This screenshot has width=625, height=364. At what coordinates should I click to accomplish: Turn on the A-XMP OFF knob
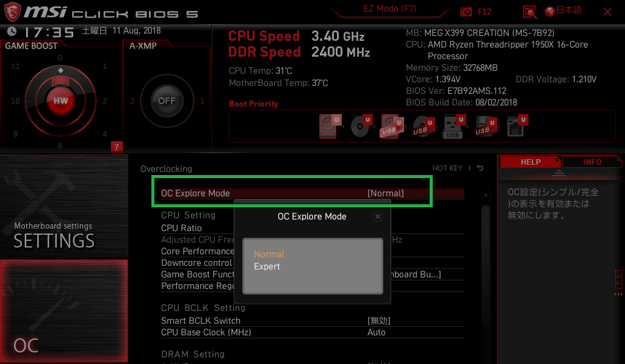167,101
